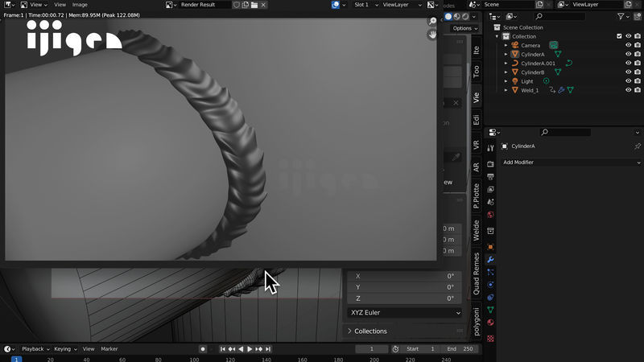Viewport: 644px width, 362px height.
Task: Open the Scene properties tab icon
Action: (490, 202)
